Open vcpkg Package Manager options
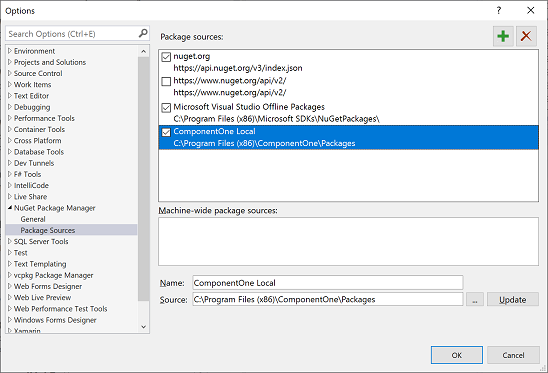The height and width of the screenshot is (373, 548). point(53,275)
